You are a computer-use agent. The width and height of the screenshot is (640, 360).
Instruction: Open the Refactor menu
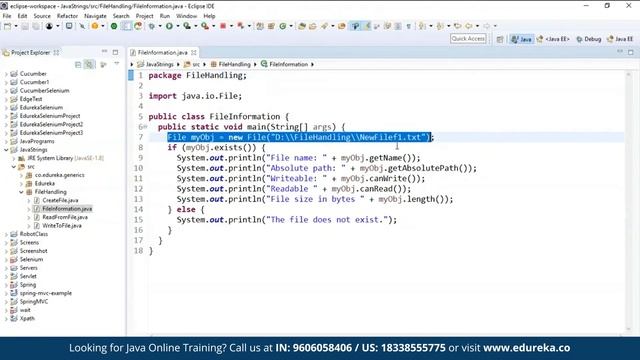pyautogui.click(x=67, y=16)
